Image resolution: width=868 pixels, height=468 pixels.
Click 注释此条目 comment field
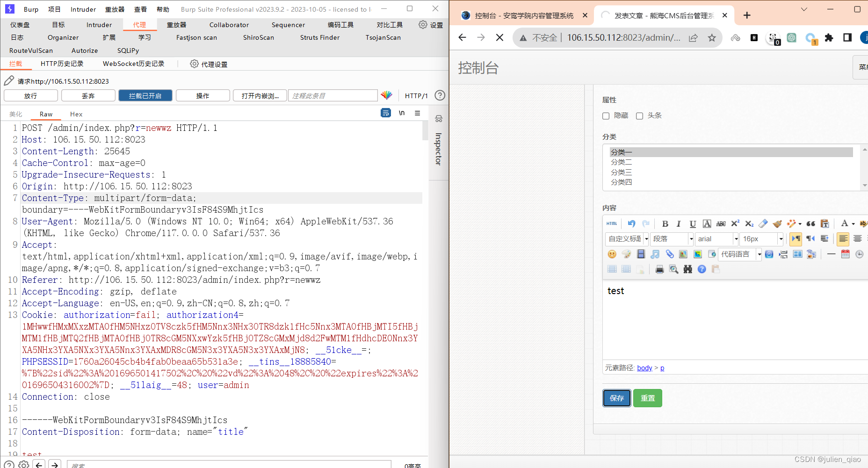tap(333, 95)
